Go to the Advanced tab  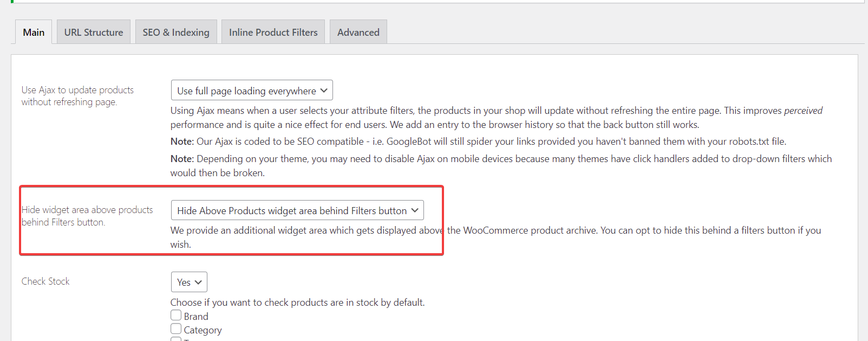point(358,31)
